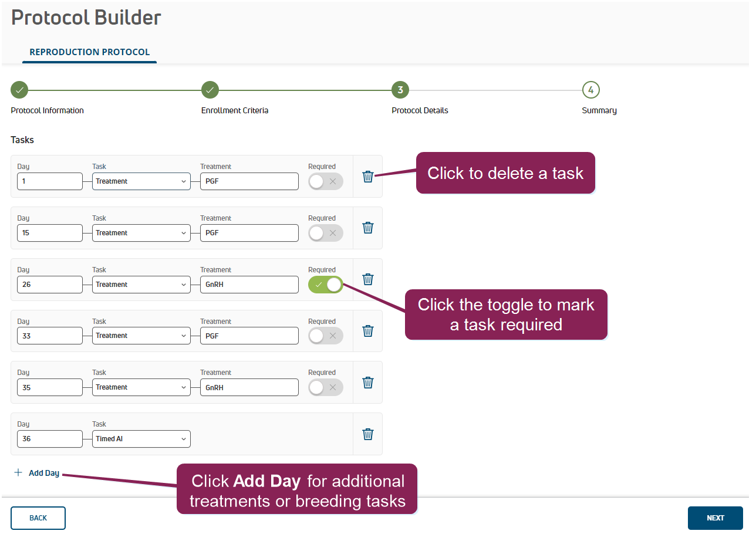Go to Enrollment Criteria step circle
This screenshot has height=541, width=756.
tap(210, 90)
